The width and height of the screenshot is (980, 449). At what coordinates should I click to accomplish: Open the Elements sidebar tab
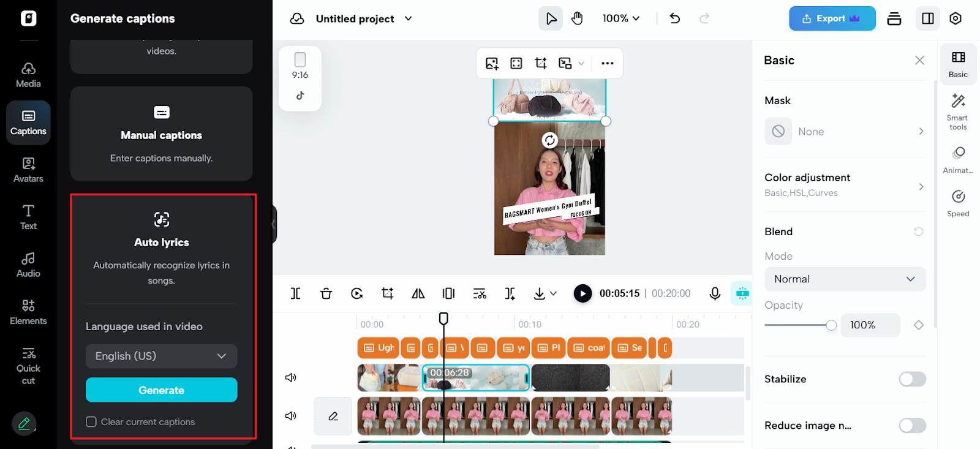(x=28, y=312)
